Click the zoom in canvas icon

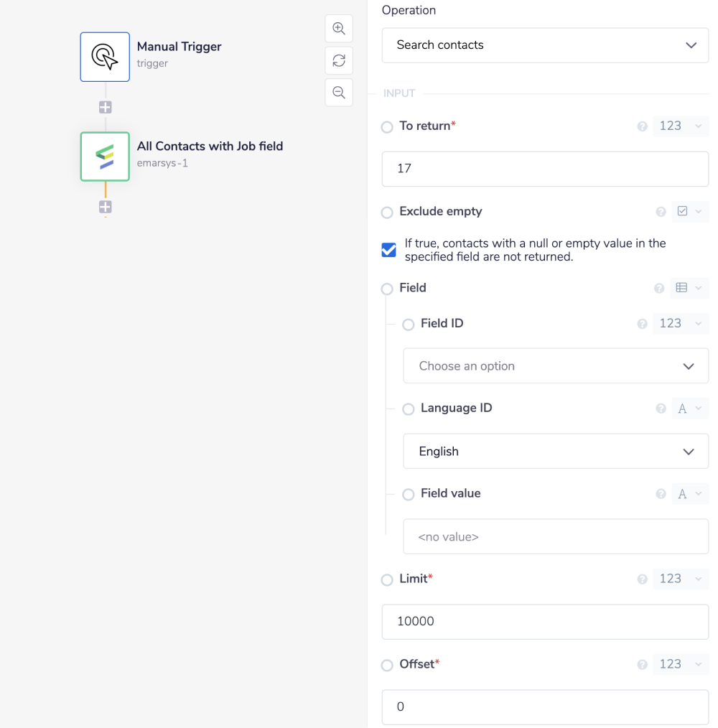[x=339, y=29]
